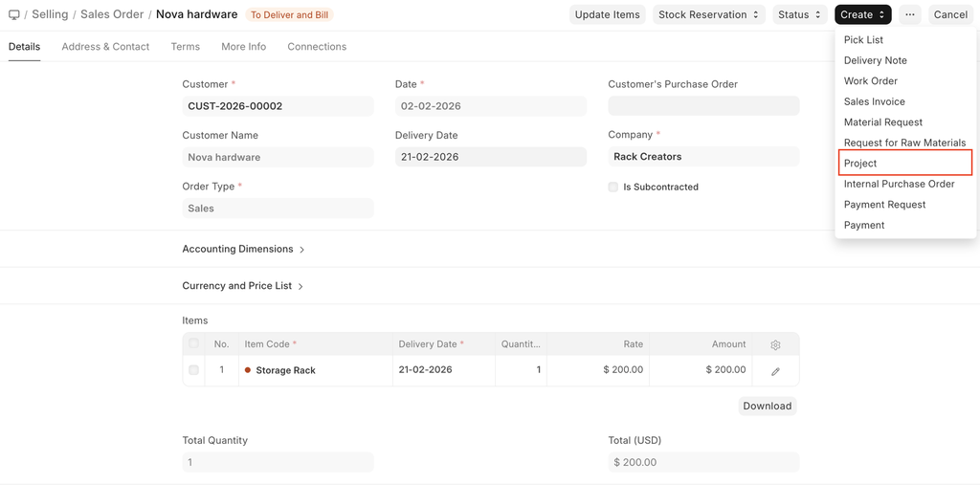This screenshot has height=485, width=980.
Task: Tick the Is Subcontracted checkbox
Action: (x=613, y=187)
